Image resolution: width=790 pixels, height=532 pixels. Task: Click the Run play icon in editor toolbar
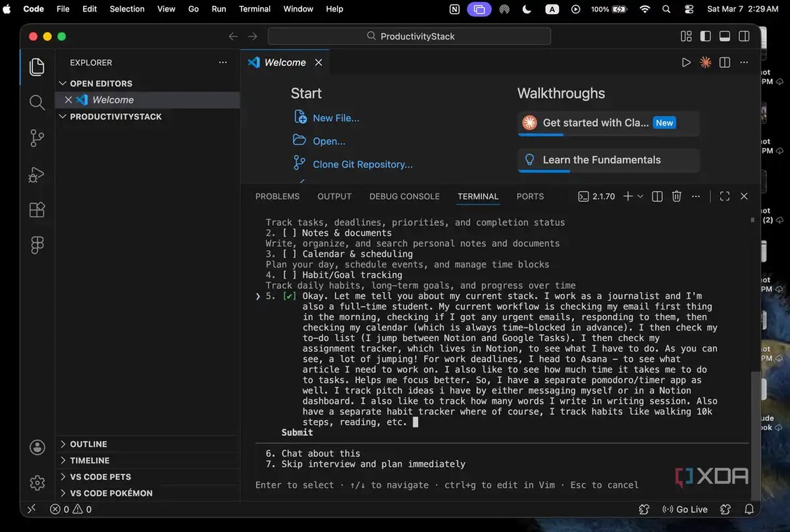(686, 63)
